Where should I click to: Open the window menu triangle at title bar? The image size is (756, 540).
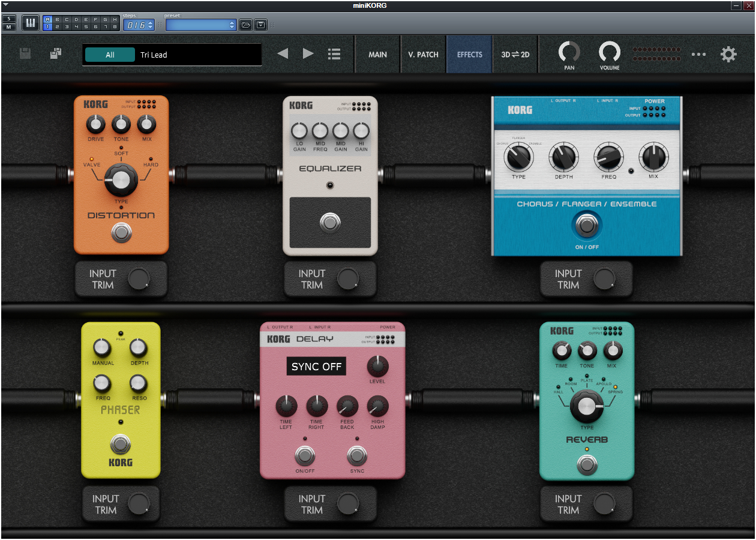[x=5, y=5]
